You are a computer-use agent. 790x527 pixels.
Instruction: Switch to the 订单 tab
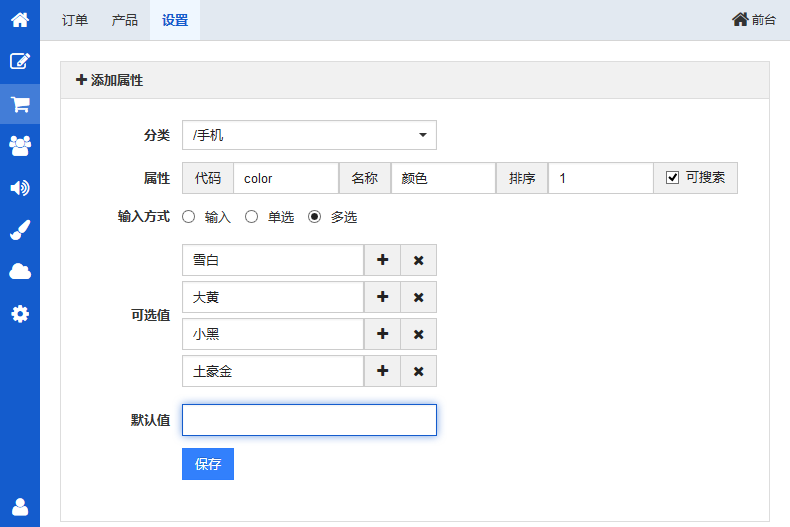coord(75,20)
